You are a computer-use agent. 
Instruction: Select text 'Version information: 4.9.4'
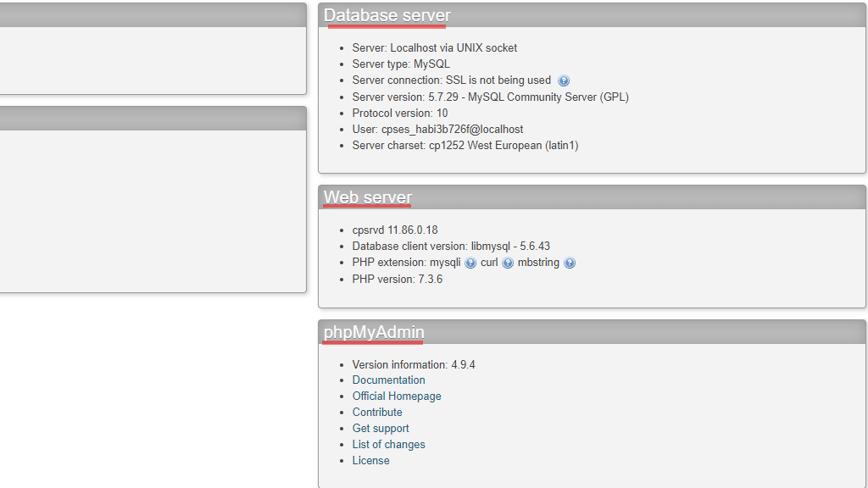point(414,364)
